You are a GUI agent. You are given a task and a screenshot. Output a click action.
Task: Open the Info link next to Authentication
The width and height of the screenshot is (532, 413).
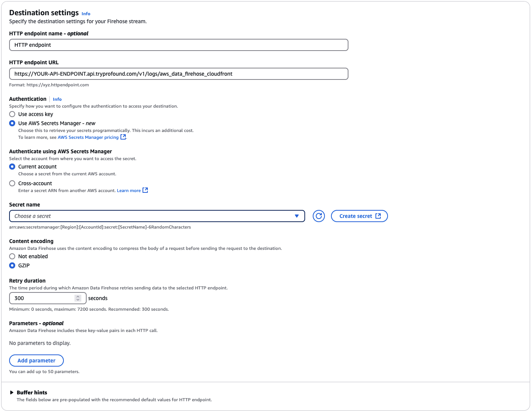pos(57,99)
